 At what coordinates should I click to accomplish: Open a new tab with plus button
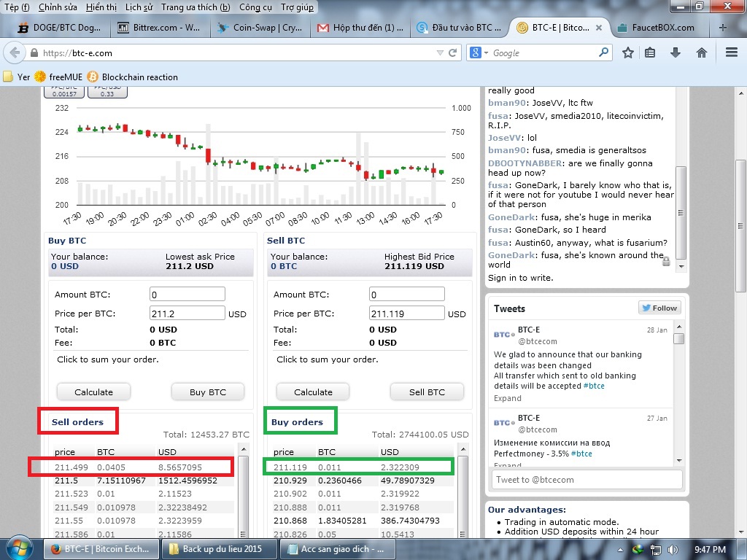point(723,28)
